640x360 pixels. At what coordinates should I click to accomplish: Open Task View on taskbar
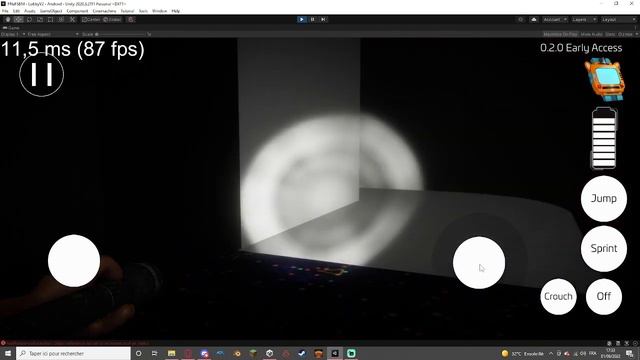[155, 353]
